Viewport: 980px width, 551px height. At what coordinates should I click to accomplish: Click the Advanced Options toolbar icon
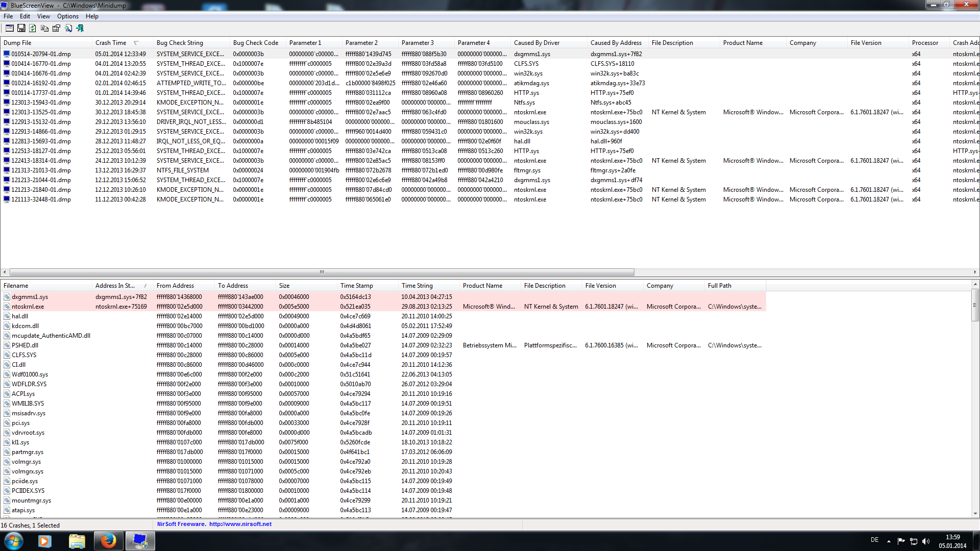(9, 29)
